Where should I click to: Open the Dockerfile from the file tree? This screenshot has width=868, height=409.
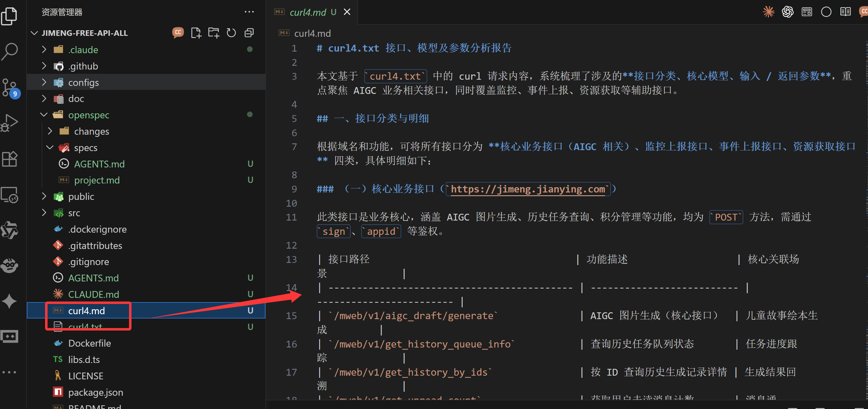(90, 343)
